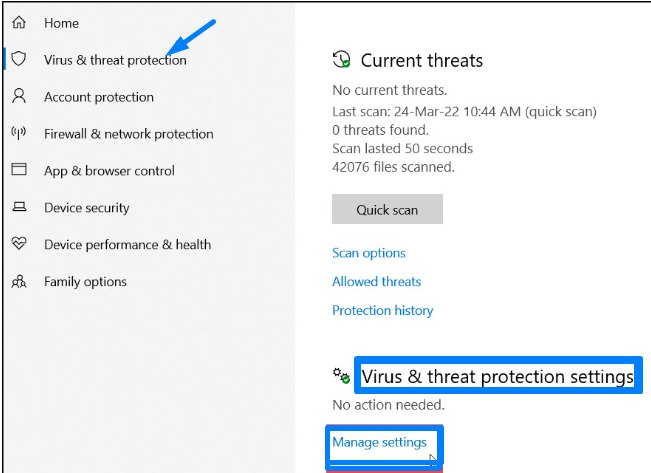Click the Current threats heading
651x473 pixels.
(x=422, y=61)
